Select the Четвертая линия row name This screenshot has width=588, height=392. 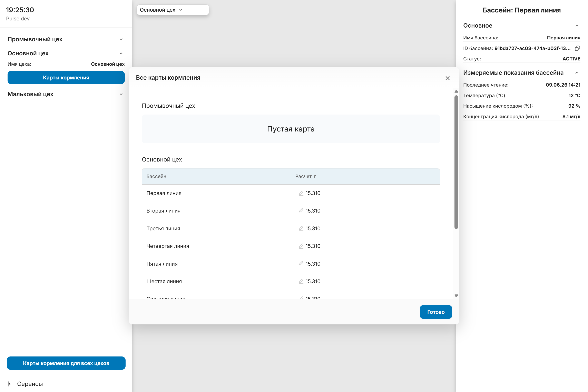pyautogui.click(x=168, y=246)
